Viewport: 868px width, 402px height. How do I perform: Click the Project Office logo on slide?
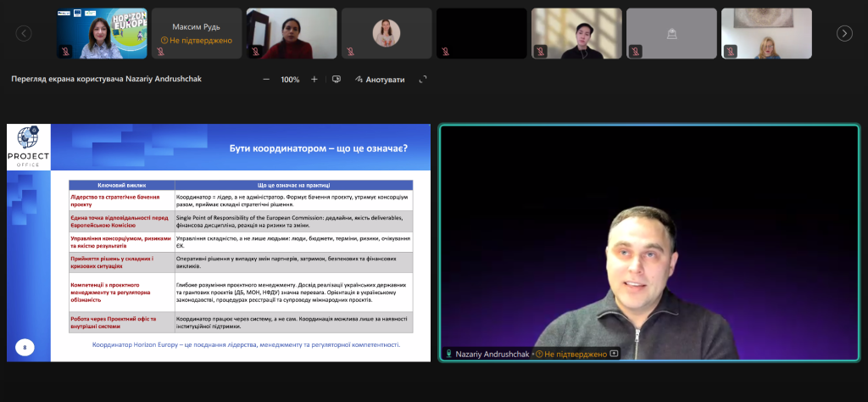(28, 148)
